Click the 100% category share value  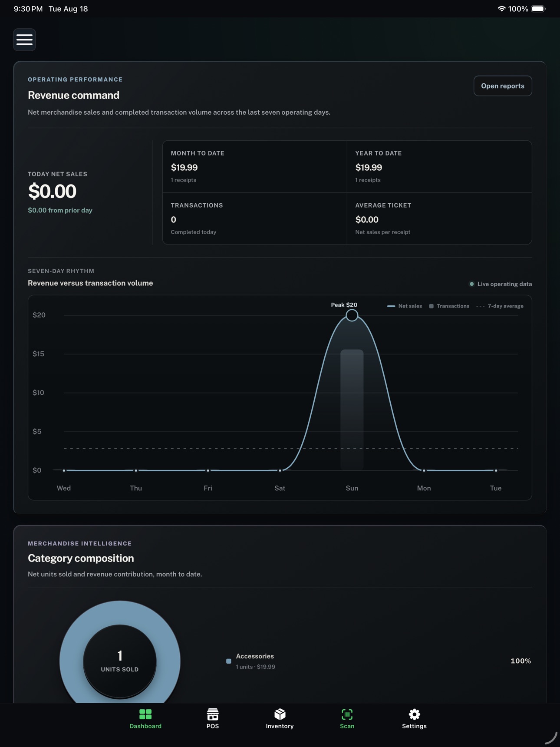pos(521,661)
